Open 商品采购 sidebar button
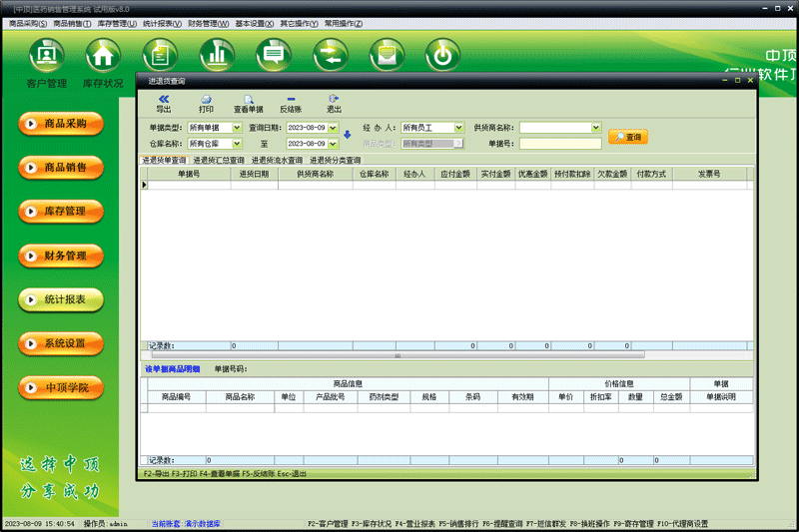Image resolution: width=799 pixels, height=532 pixels. point(61,124)
